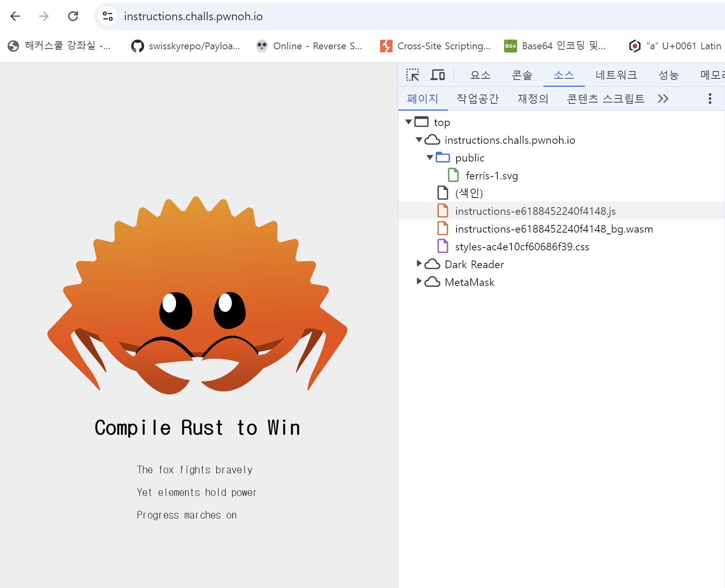This screenshot has width=725, height=588.
Task: Click the B64 icon on Base64 bookmark
Action: (510, 46)
